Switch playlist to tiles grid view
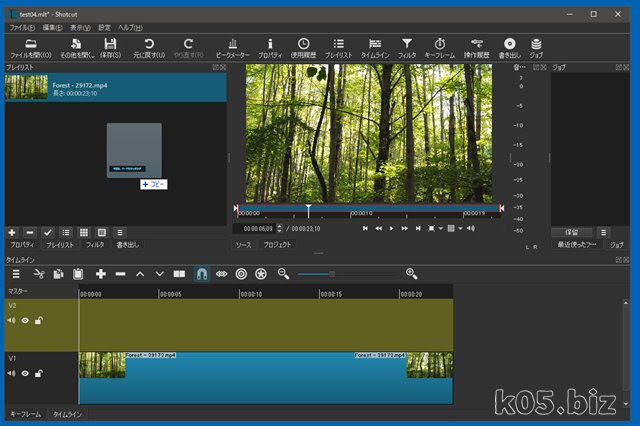Screen dimensions: 640x426 pyautogui.click(x=84, y=233)
